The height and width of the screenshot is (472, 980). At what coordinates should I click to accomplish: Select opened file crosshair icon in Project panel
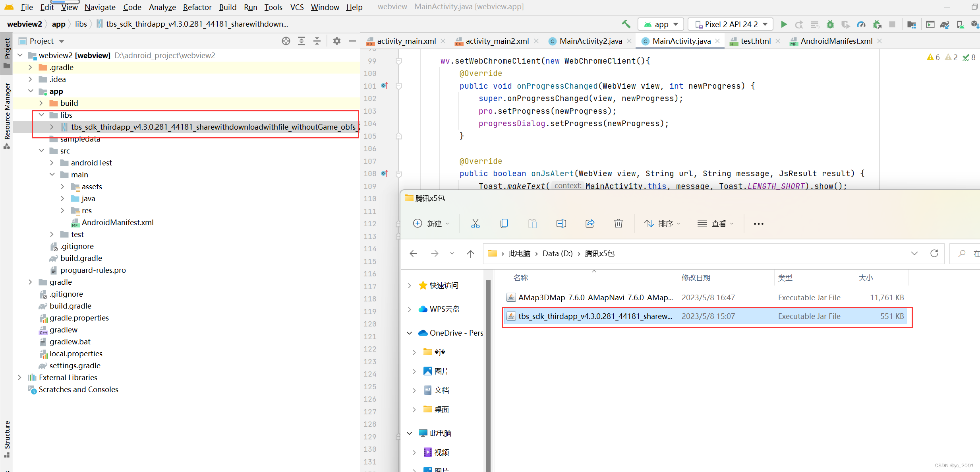[x=286, y=41]
